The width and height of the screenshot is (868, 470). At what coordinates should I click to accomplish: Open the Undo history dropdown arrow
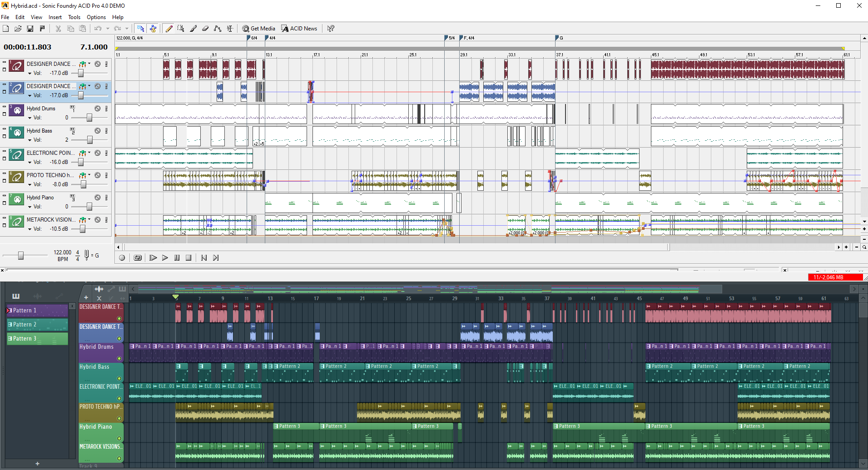click(108, 29)
